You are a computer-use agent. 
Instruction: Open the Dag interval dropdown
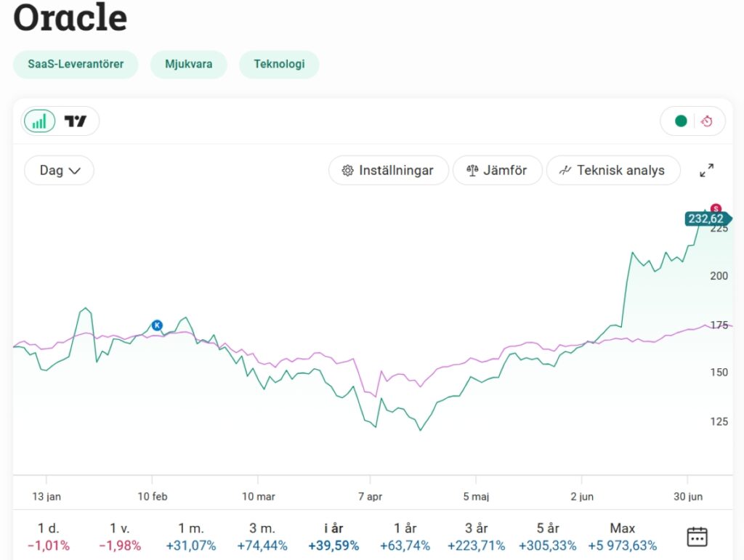coord(60,170)
